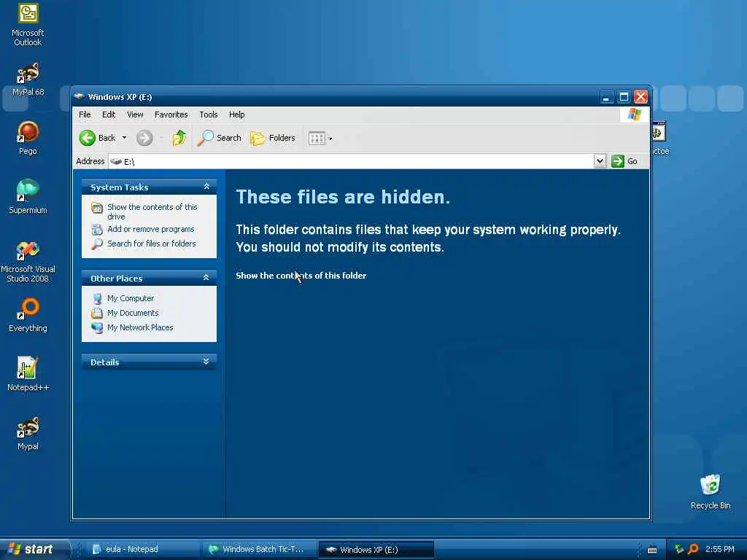Click the Address bar path field
The image size is (747, 560).
351,161
